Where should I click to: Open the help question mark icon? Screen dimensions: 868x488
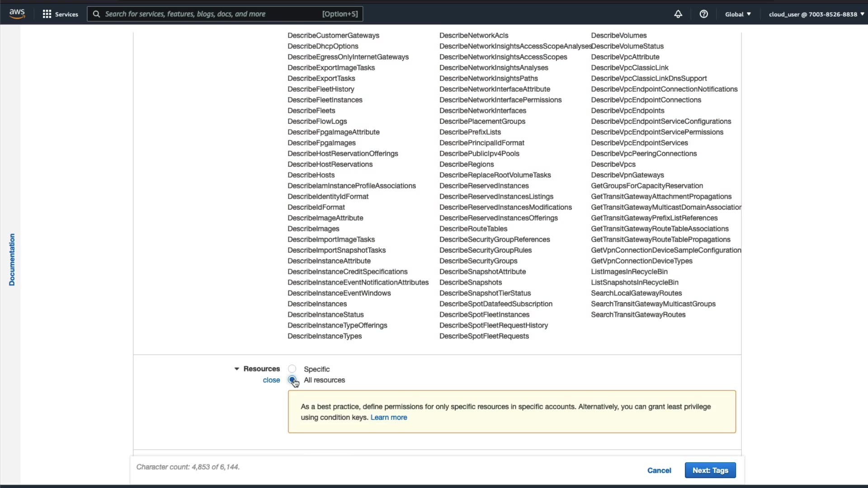coord(703,14)
